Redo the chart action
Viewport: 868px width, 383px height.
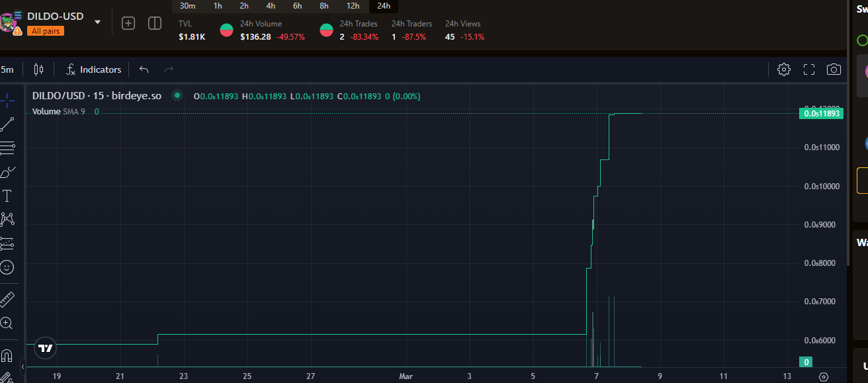(169, 69)
